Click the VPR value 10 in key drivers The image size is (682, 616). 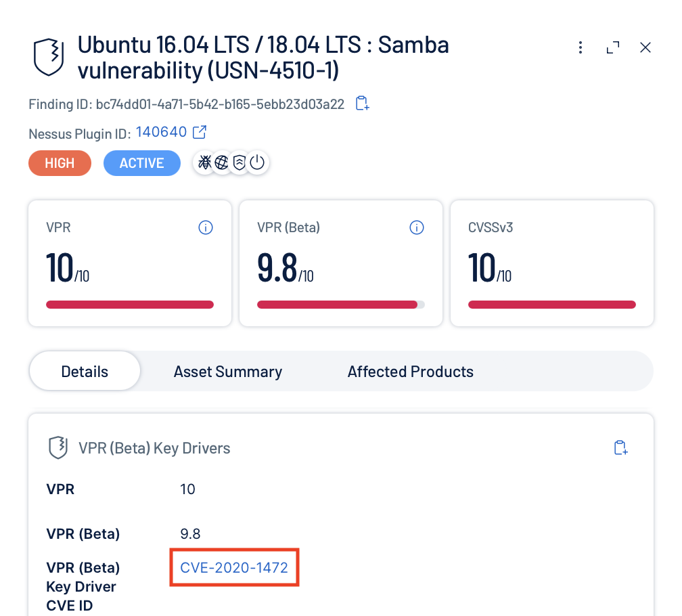click(x=187, y=489)
